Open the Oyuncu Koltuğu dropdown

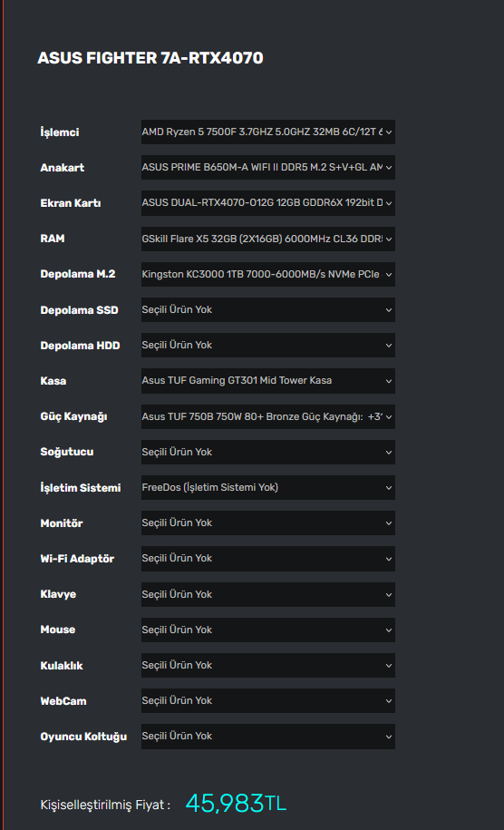click(x=267, y=737)
